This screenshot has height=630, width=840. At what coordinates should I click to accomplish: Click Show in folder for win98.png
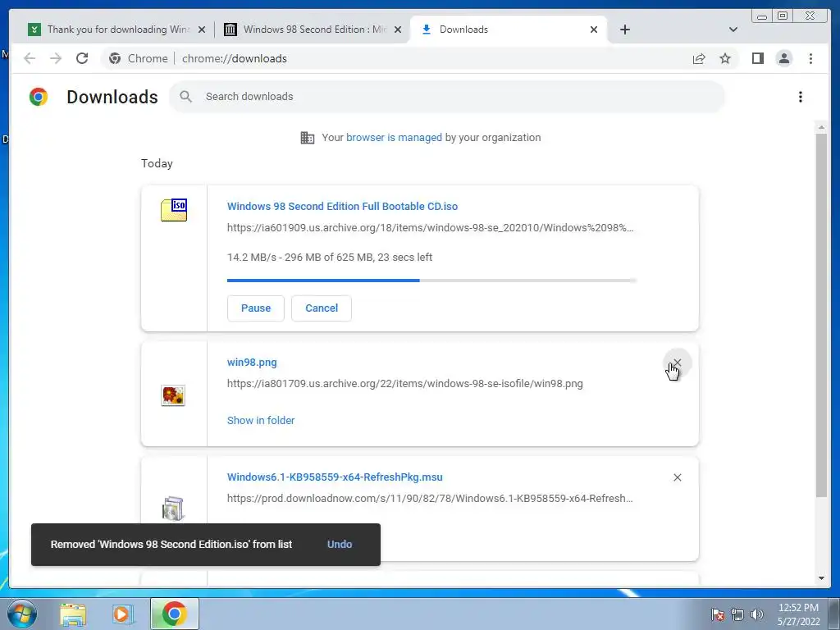click(261, 421)
